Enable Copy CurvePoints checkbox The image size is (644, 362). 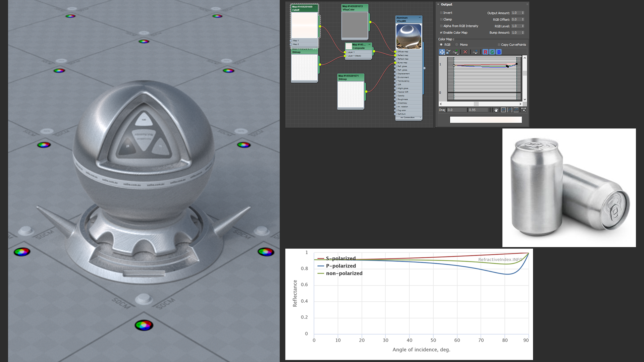[x=499, y=45]
